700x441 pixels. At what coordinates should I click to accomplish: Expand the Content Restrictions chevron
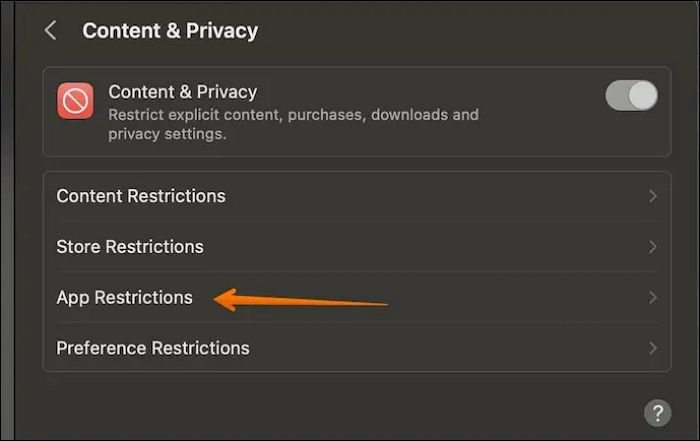click(x=653, y=196)
